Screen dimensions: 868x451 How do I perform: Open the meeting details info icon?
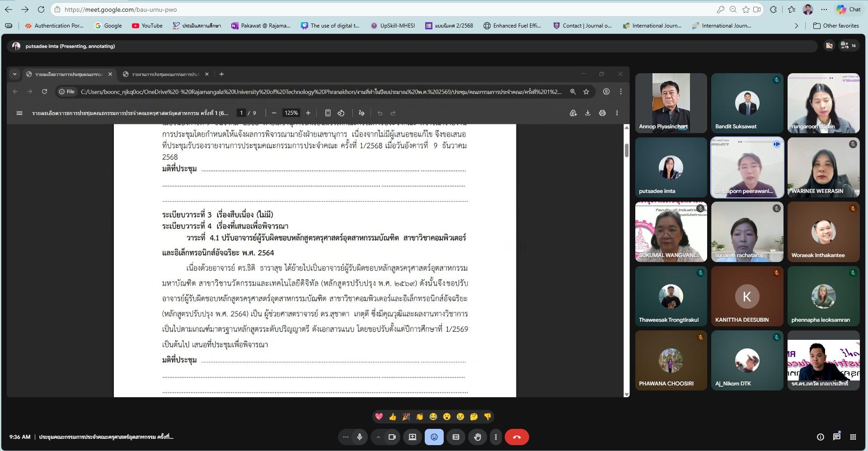[820, 437]
